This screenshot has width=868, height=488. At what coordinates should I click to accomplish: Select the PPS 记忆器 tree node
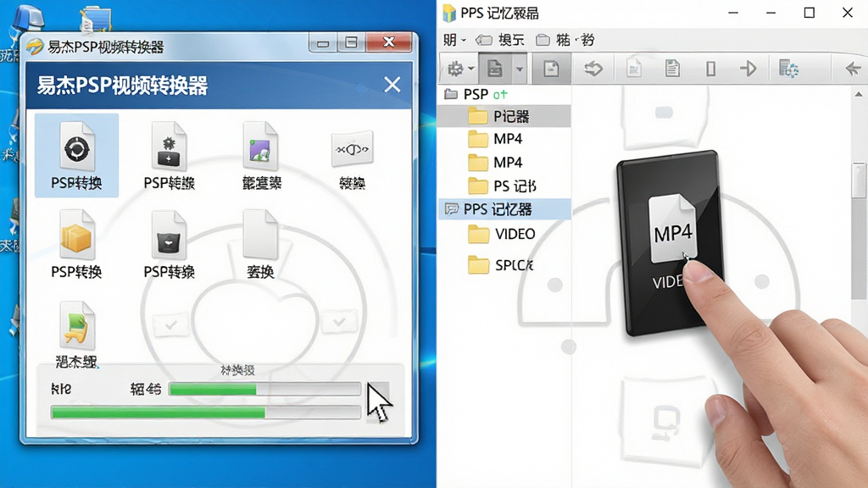point(505,209)
